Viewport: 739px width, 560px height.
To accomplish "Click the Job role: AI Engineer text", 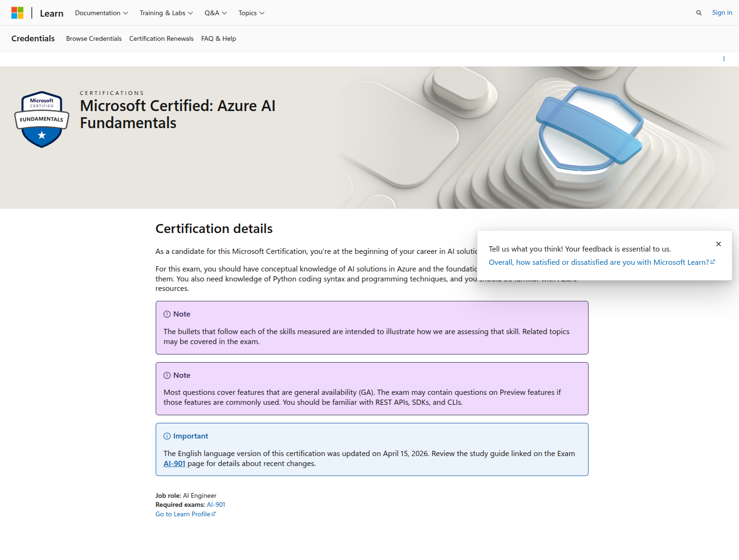I will coord(186,495).
